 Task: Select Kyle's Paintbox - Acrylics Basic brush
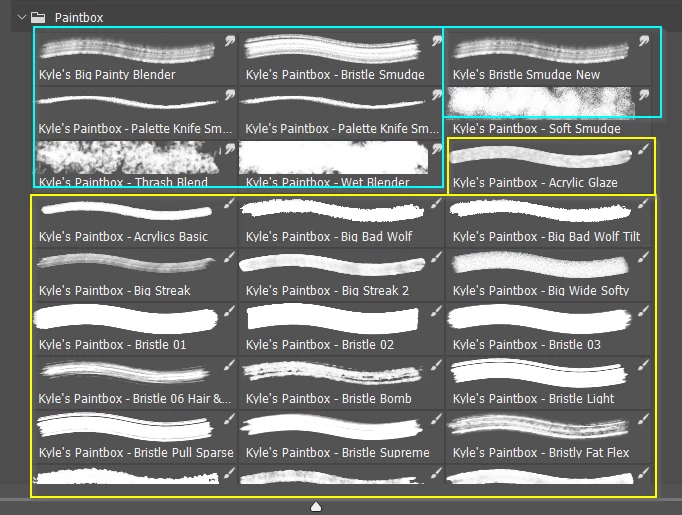click(x=135, y=221)
